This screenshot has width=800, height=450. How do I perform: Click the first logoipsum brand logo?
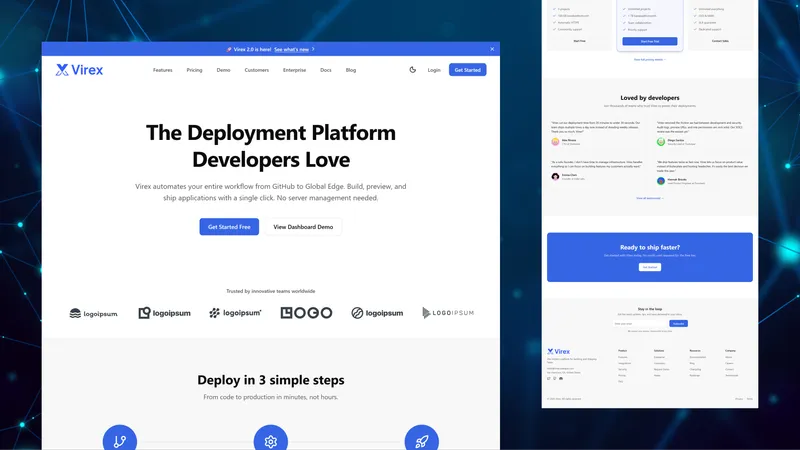pyautogui.click(x=94, y=313)
